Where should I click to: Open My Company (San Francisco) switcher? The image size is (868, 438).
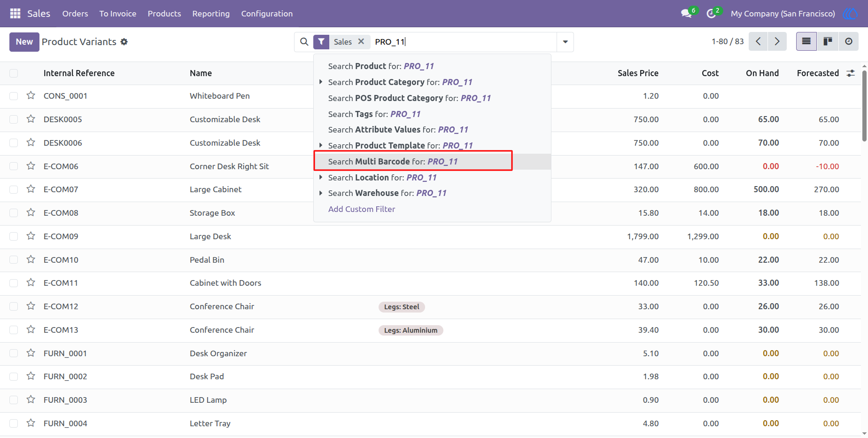[x=783, y=14]
